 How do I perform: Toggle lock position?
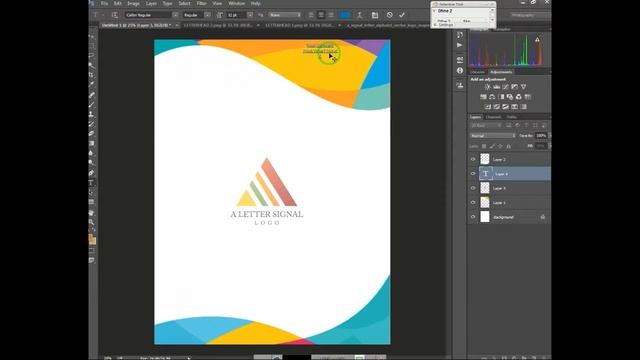tap(500, 146)
